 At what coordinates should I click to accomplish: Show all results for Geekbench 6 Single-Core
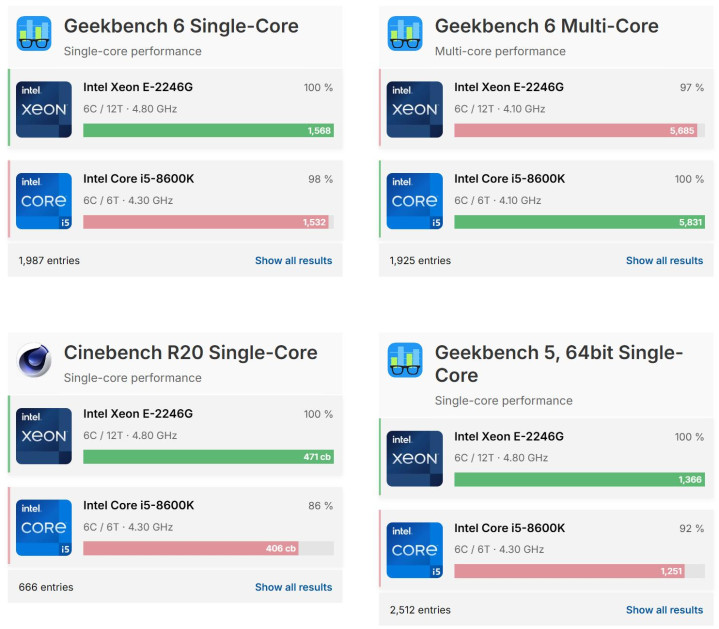point(293,261)
